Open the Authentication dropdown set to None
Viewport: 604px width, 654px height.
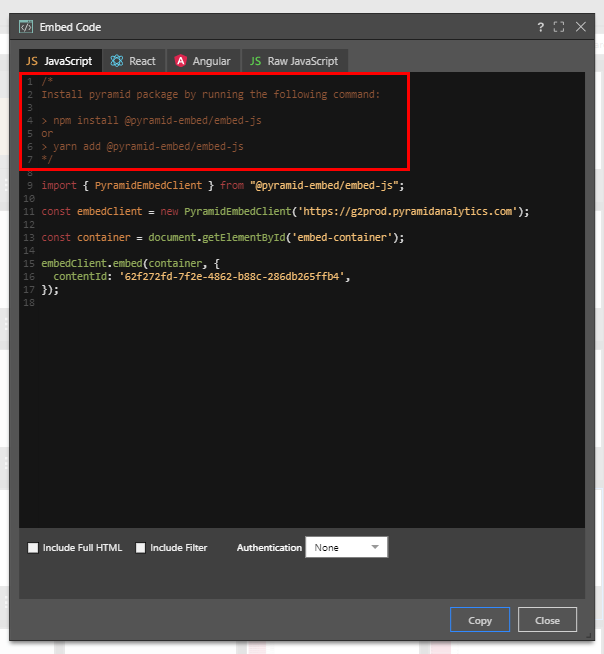coord(346,547)
